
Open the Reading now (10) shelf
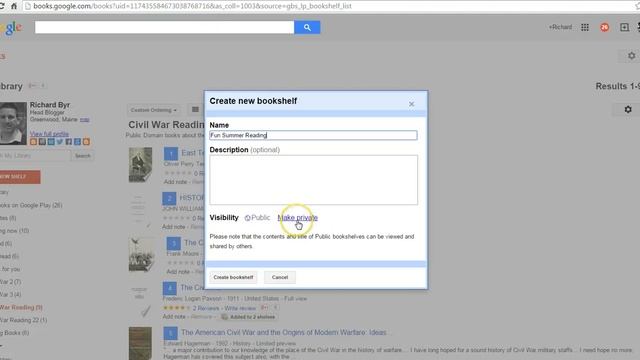[14, 231]
